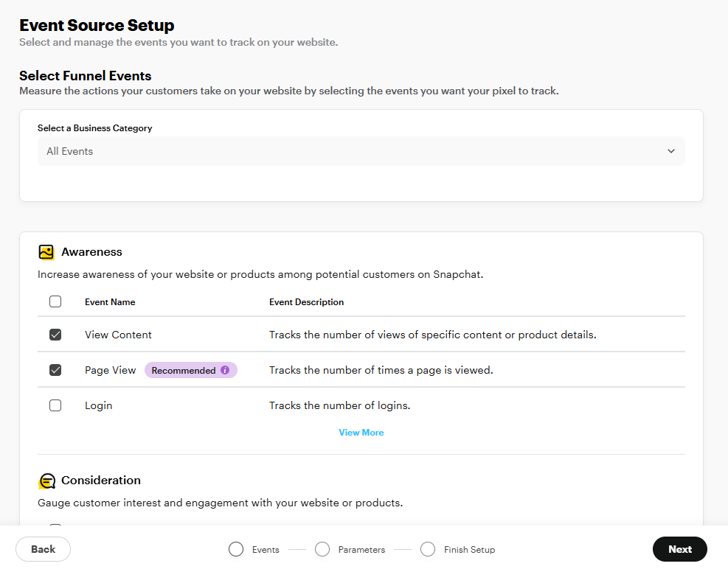Click the Recommended purple badge
This screenshot has width=728, height=569.
[191, 370]
